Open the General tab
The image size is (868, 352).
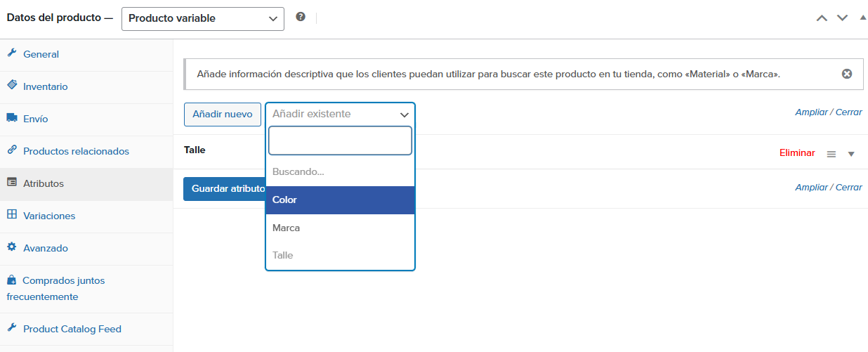(x=86, y=54)
